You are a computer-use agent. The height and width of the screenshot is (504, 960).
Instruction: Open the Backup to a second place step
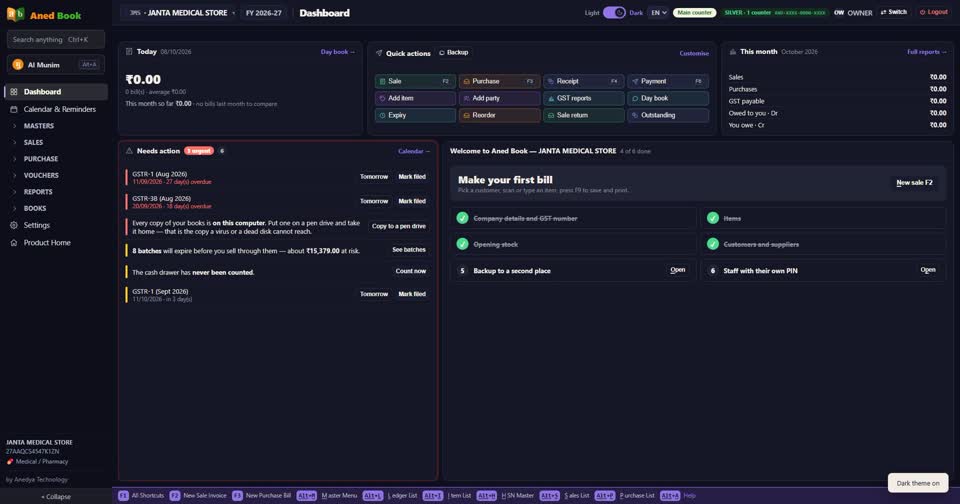678,270
